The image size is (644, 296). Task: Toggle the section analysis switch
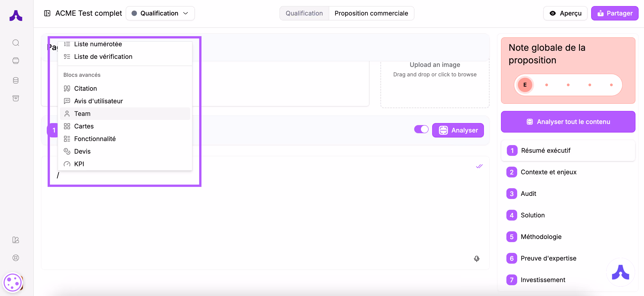[x=421, y=129]
